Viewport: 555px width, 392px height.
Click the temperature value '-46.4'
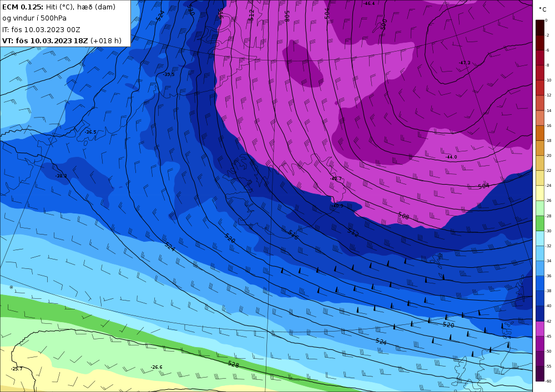click(x=369, y=3)
